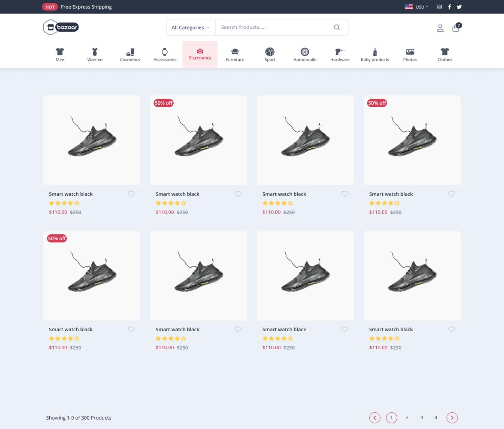Select the Sport basketball category
This screenshot has width=504, height=429.
270,54
